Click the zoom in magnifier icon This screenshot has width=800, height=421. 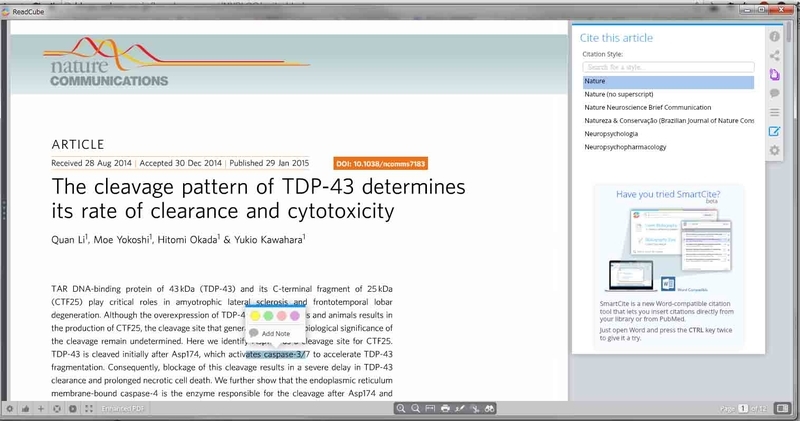[401, 408]
